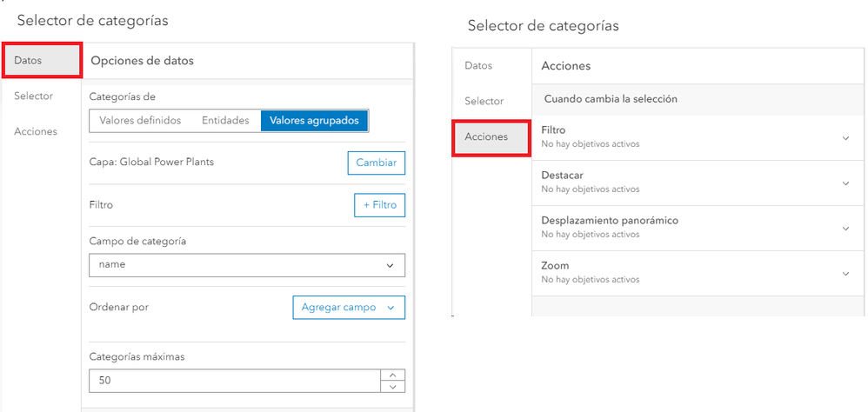Viewport: 868px width, 412px height.
Task: Open Selector tab in right panel
Action: click(484, 102)
